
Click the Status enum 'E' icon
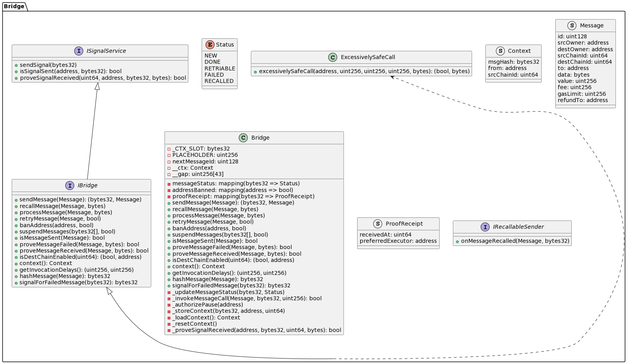tap(210, 45)
